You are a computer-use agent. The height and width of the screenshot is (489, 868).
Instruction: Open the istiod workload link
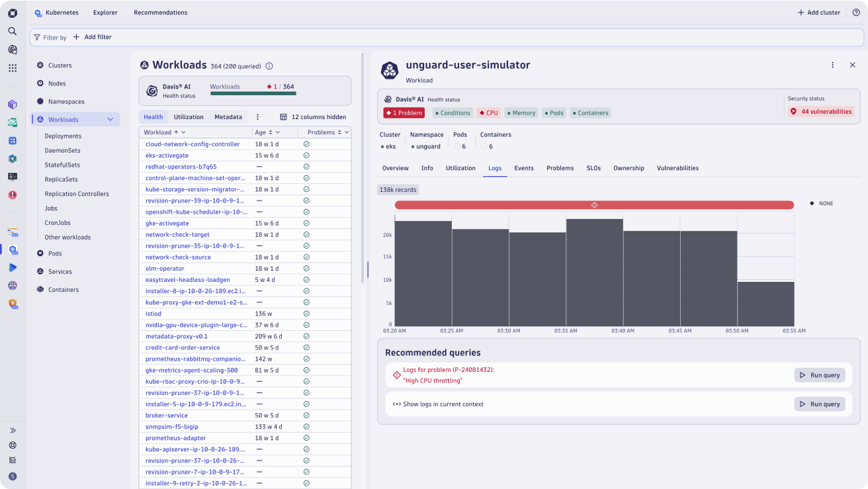click(x=153, y=314)
